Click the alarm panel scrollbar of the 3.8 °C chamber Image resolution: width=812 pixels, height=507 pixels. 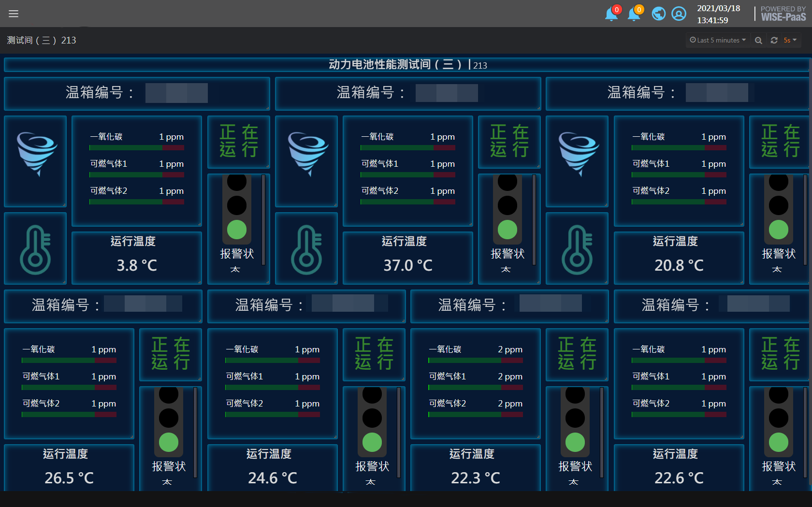tap(263, 220)
